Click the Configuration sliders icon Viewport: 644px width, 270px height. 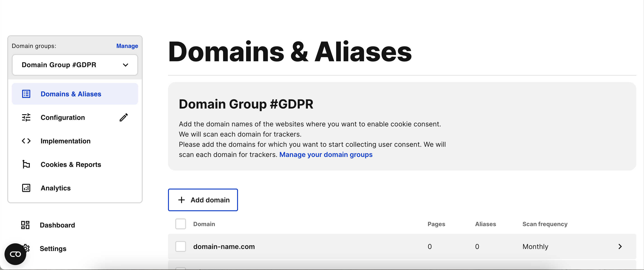[26, 117]
